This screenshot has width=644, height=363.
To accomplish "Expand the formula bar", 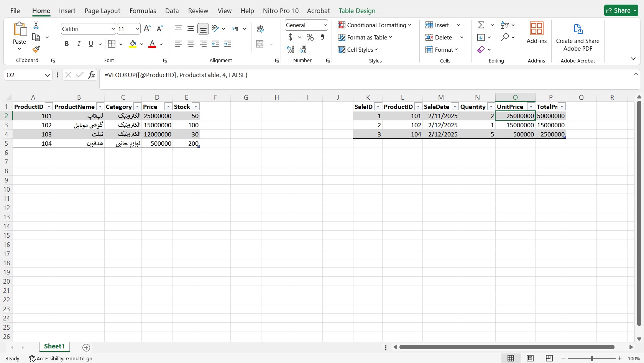I will tap(636, 74).
